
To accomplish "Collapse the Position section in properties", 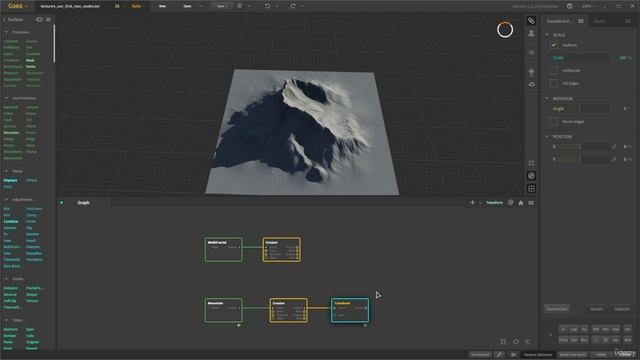I will pos(547,136).
